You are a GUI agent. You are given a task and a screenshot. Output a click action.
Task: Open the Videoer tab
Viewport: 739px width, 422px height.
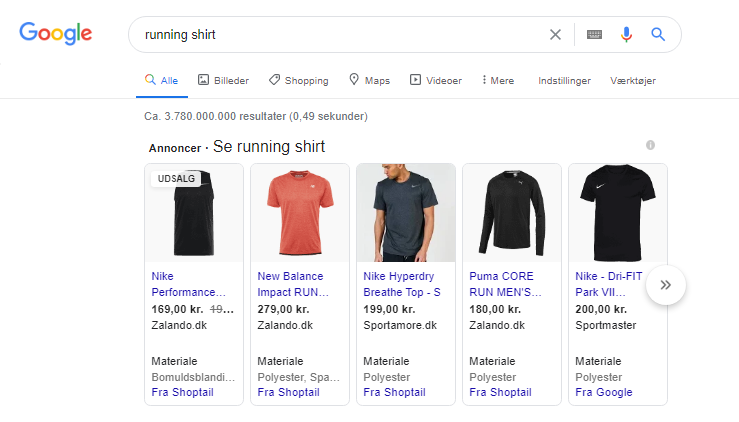point(436,81)
